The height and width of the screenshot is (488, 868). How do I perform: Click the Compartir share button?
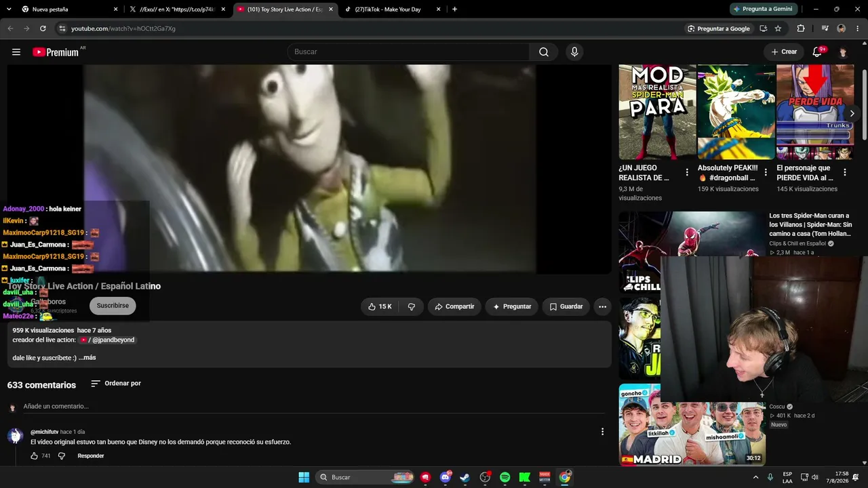tap(454, 306)
